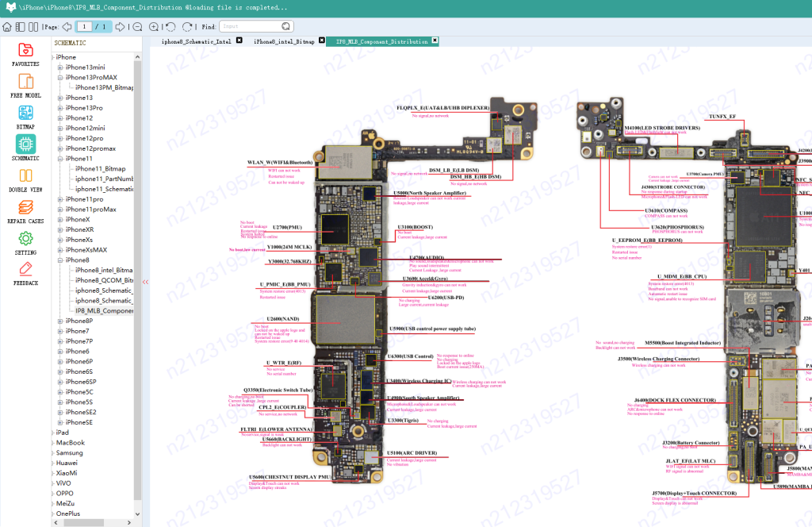Viewport: 812px width, 527px height.
Task: Expand the iPhoneXR tree node
Action: (x=60, y=229)
